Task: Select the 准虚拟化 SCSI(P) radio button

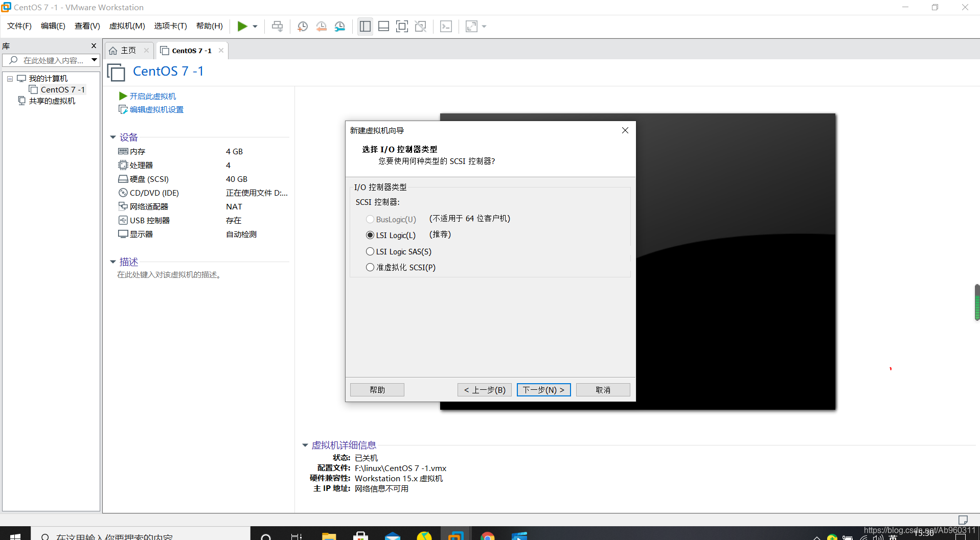Action: [370, 267]
